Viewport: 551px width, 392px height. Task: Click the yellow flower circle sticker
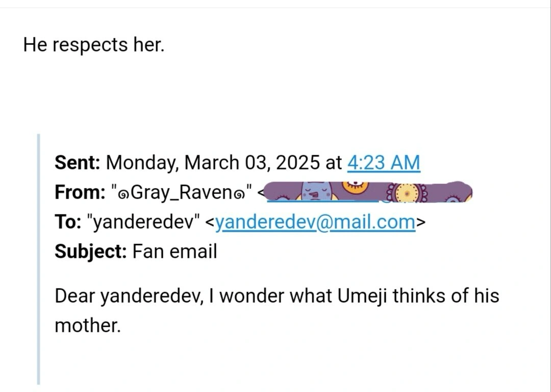point(407,195)
